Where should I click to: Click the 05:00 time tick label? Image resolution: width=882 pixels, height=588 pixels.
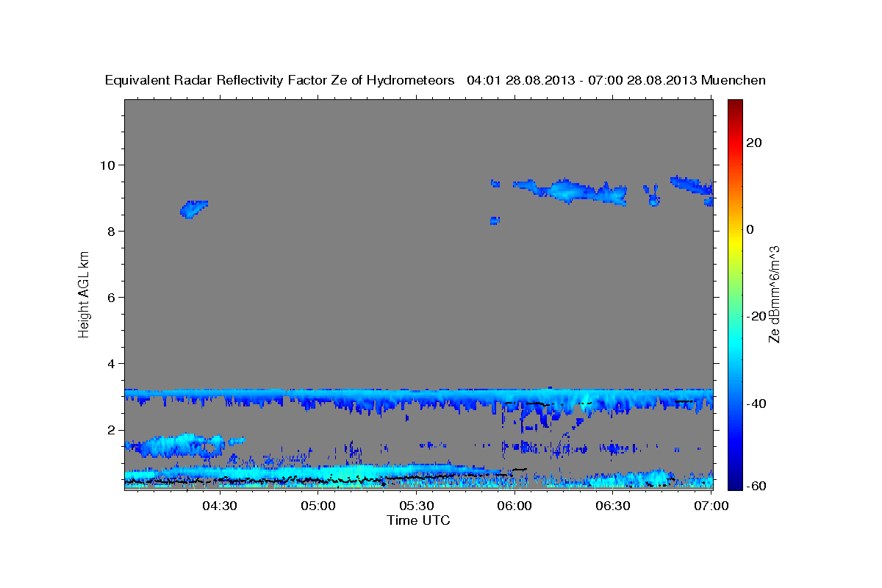pos(319,506)
